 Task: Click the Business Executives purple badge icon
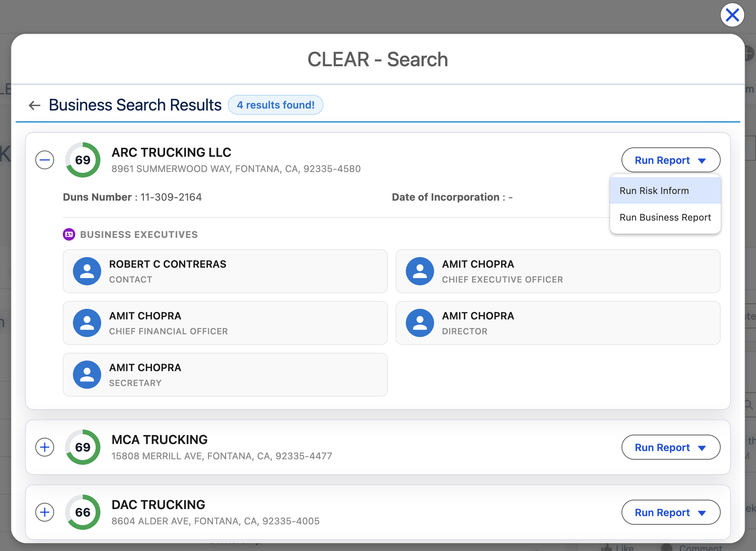coord(69,234)
